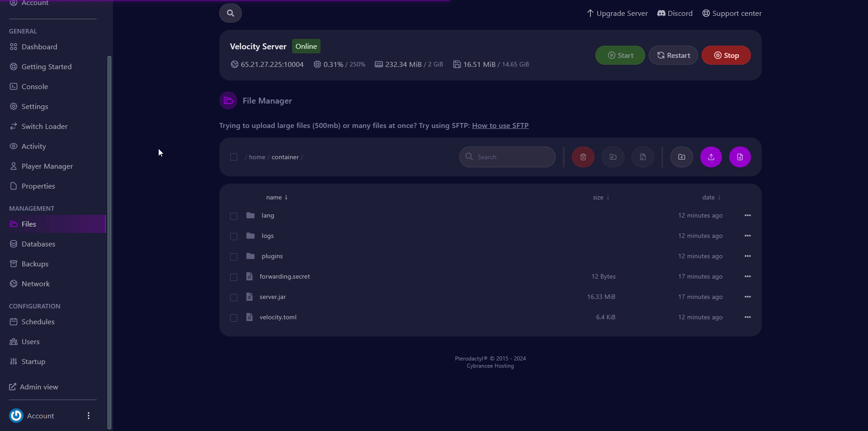
Task: Click the red delete files icon
Action: 583,157
